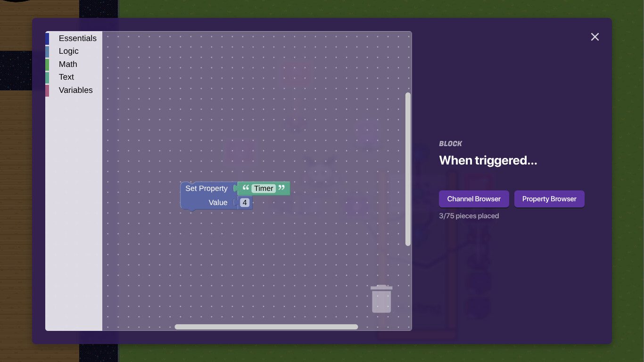
Task: Click the workspace vertical scrollbar
Action: click(408, 169)
